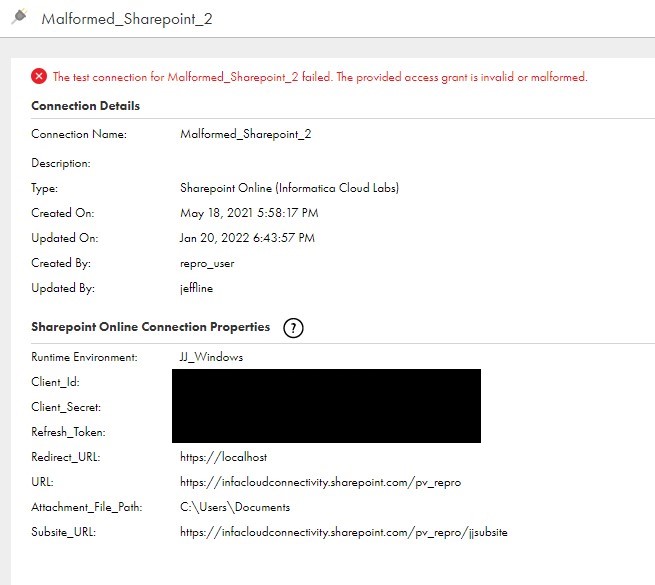
Task: Select the jeffline value
Action: tap(196, 288)
